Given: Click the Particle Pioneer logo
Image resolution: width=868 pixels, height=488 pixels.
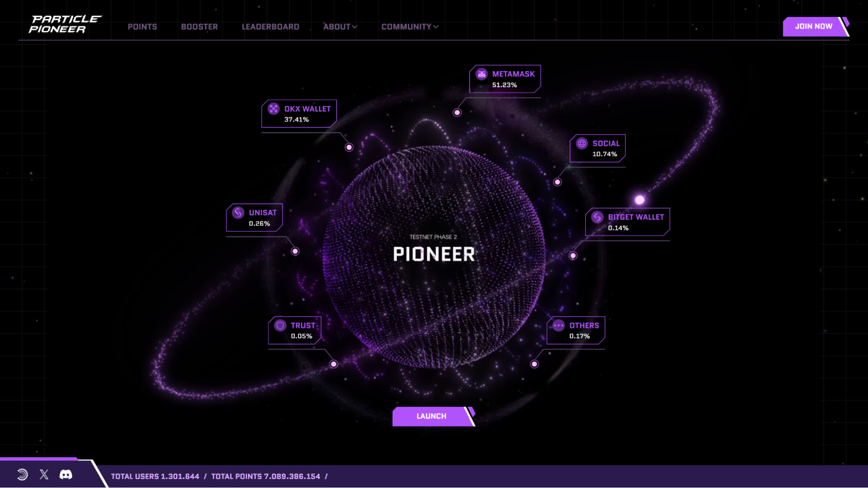Looking at the screenshot, I should [x=65, y=24].
